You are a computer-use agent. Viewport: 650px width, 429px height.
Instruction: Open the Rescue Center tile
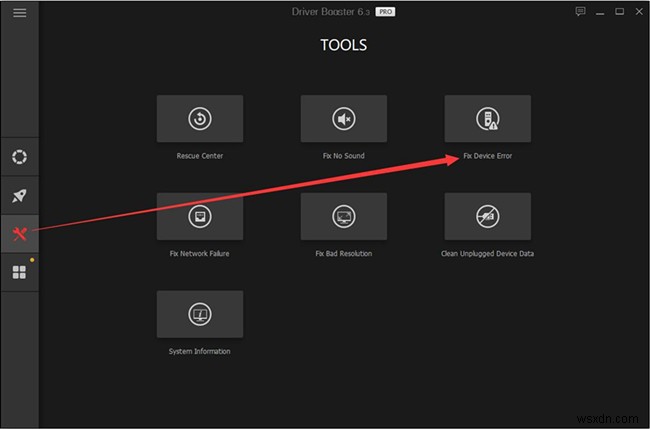coord(200,119)
